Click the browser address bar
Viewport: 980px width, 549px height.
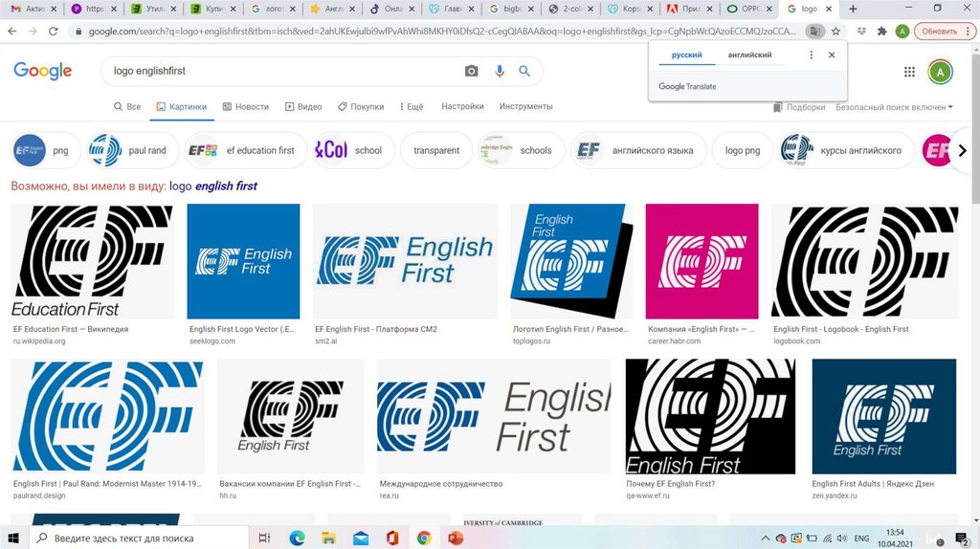point(442,31)
